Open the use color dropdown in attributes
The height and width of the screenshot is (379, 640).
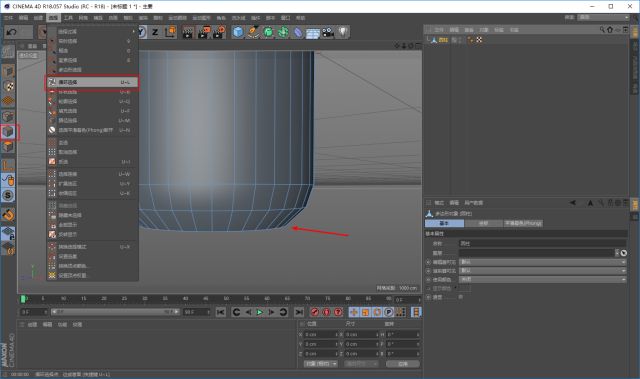(542, 279)
